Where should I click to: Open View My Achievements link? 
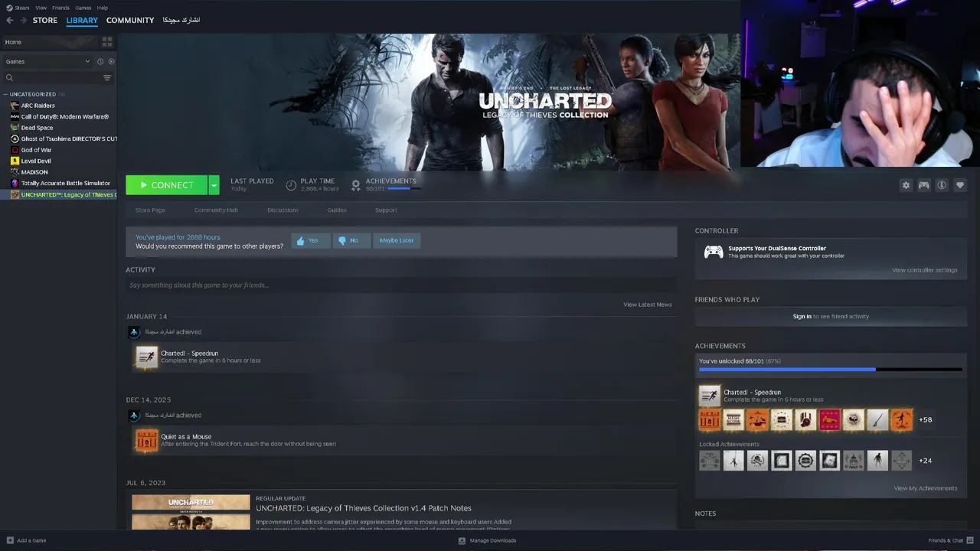[925, 488]
